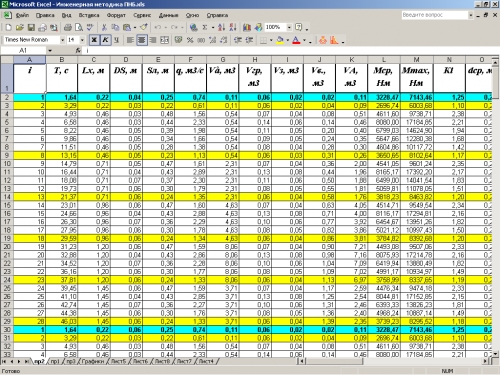Open the borders style dropdown arrow
Image resolution: width=500 pixels, height=375 pixels.
point(271,41)
